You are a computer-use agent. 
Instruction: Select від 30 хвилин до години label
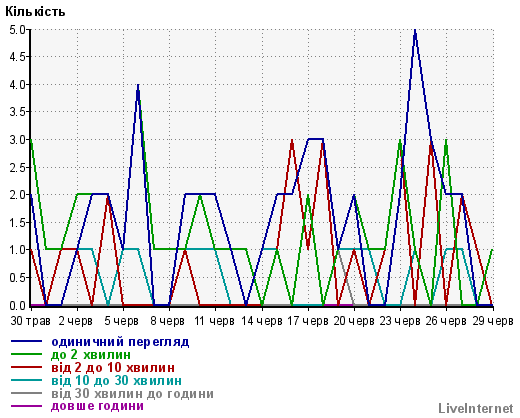click(132, 394)
